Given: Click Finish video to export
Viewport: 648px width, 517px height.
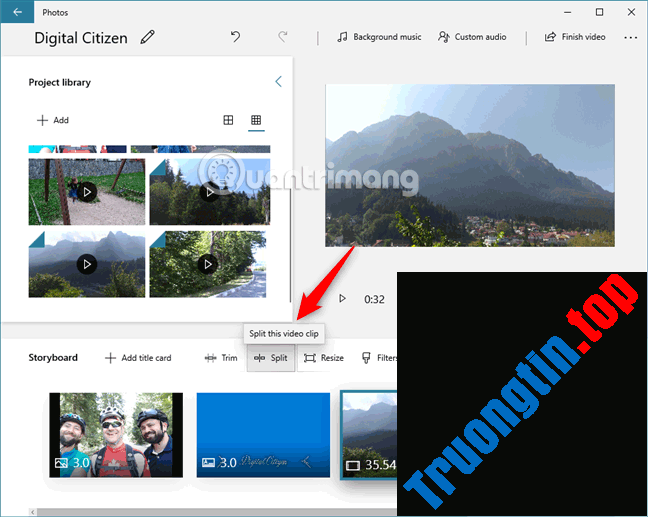Looking at the screenshot, I should tap(575, 37).
